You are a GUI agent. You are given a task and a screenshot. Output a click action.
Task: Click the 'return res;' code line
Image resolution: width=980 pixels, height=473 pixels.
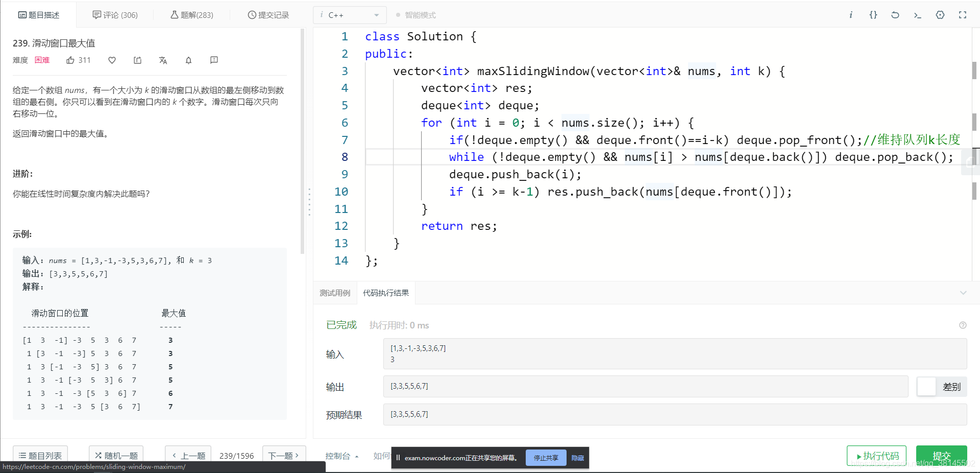[x=458, y=226]
